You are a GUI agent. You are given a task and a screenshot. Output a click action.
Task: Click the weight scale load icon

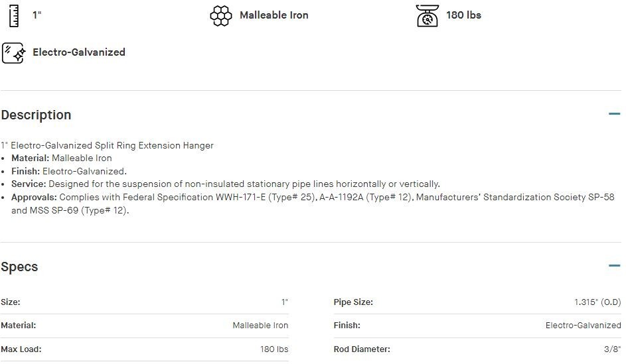[x=428, y=15]
